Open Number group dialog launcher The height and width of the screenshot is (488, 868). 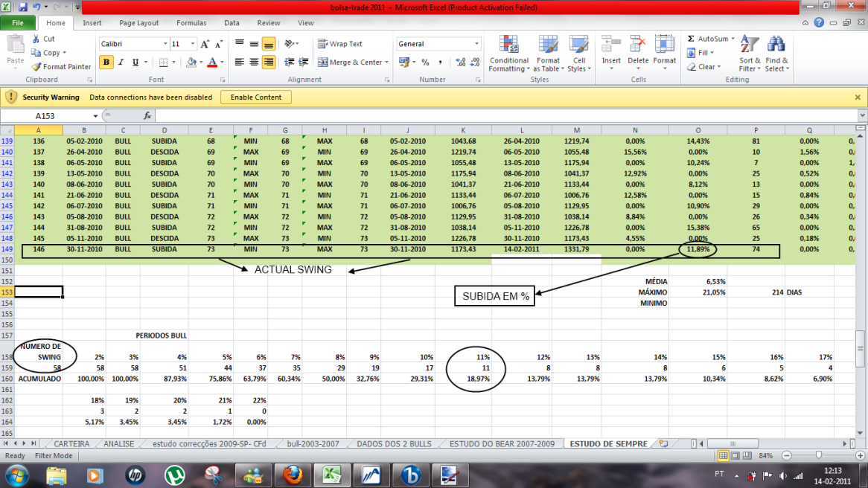pos(478,80)
